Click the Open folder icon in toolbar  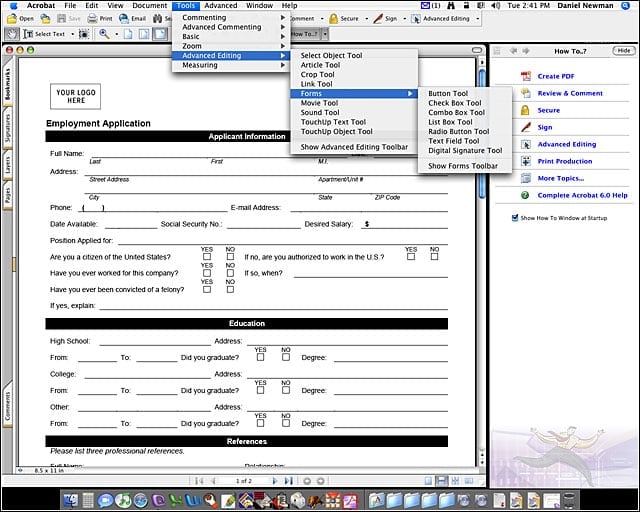point(12,19)
